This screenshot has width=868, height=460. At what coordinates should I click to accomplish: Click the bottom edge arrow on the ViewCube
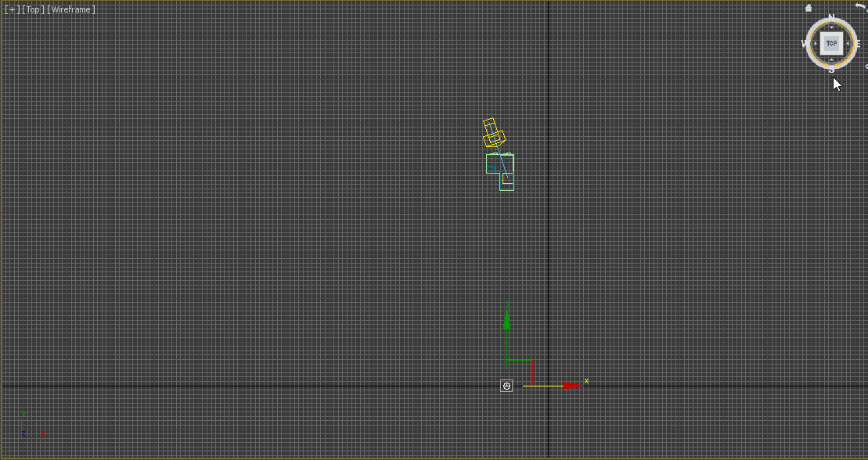[x=831, y=60]
